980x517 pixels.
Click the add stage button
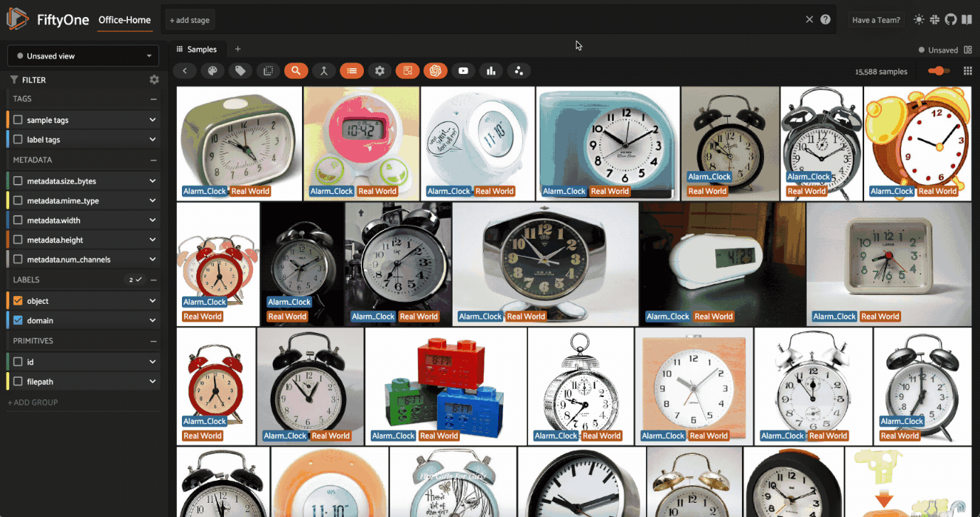(x=190, y=20)
